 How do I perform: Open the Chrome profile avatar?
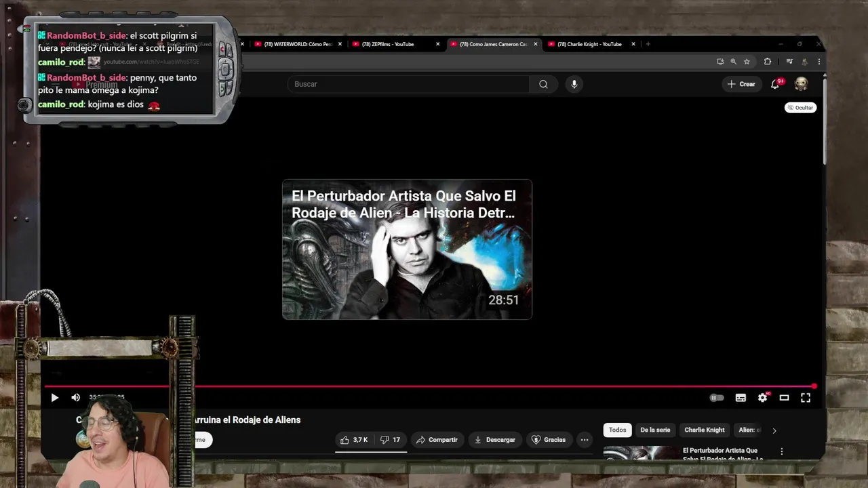coord(804,62)
